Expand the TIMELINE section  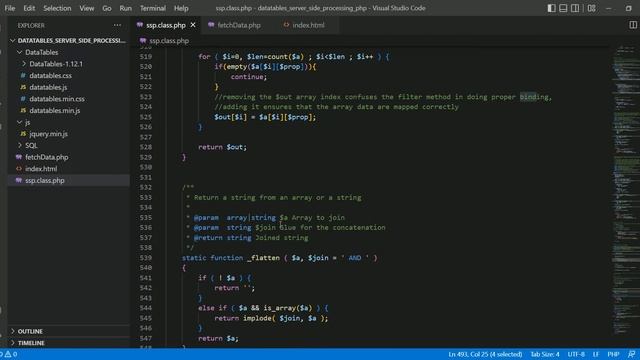point(69,343)
